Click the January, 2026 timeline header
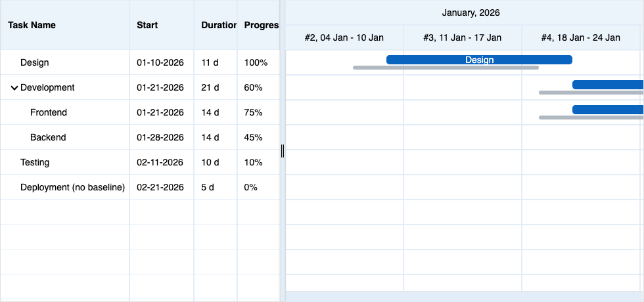This screenshot has height=302, width=644. pyautogui.click(x=471, y=12)
